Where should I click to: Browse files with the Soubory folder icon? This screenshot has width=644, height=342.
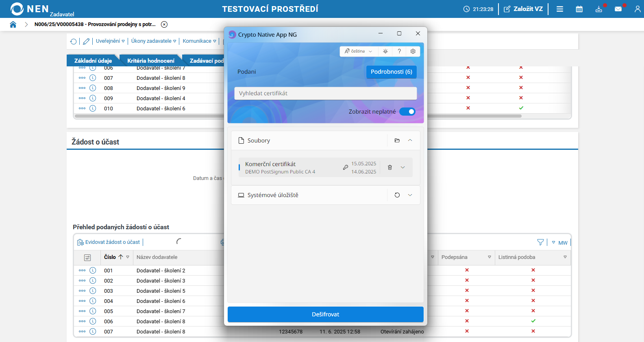pyautogui.click(x=397, y=140)
